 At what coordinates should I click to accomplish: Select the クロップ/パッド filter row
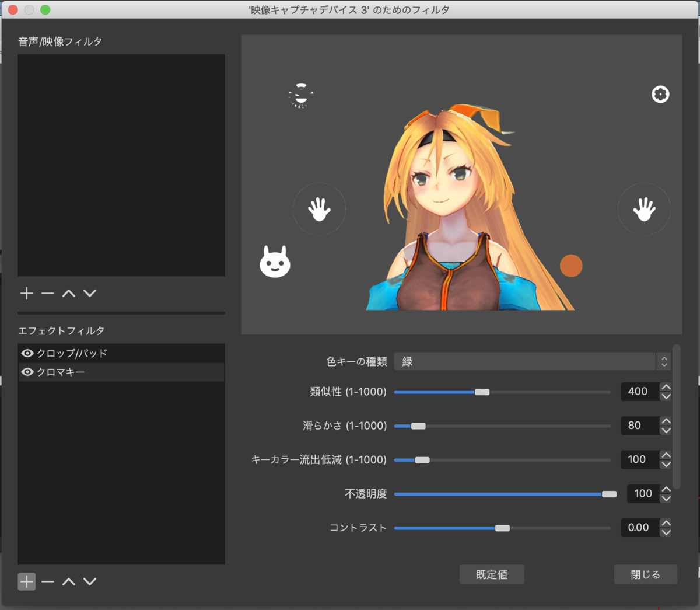(x=121, y=353)
